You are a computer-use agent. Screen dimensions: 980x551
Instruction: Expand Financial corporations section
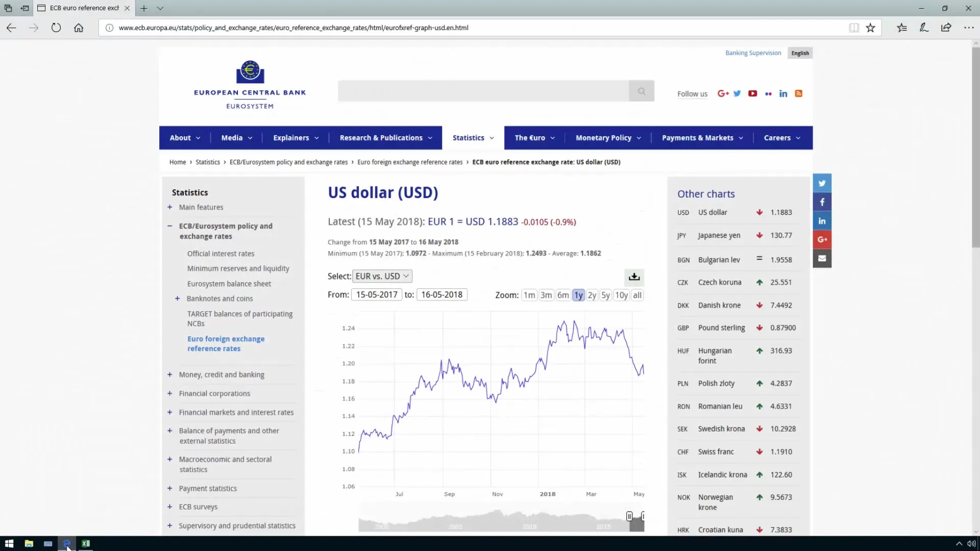[169, 393]
